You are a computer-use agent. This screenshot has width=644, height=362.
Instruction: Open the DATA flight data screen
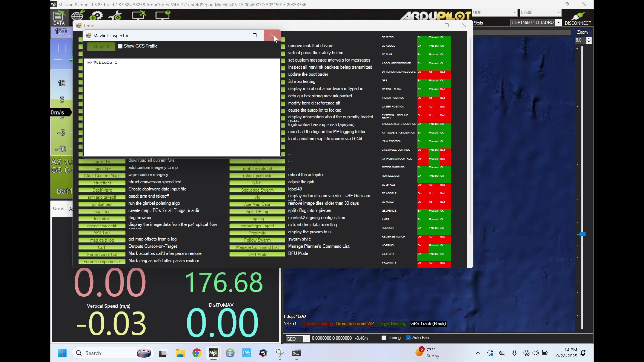(x=59, y=18)
